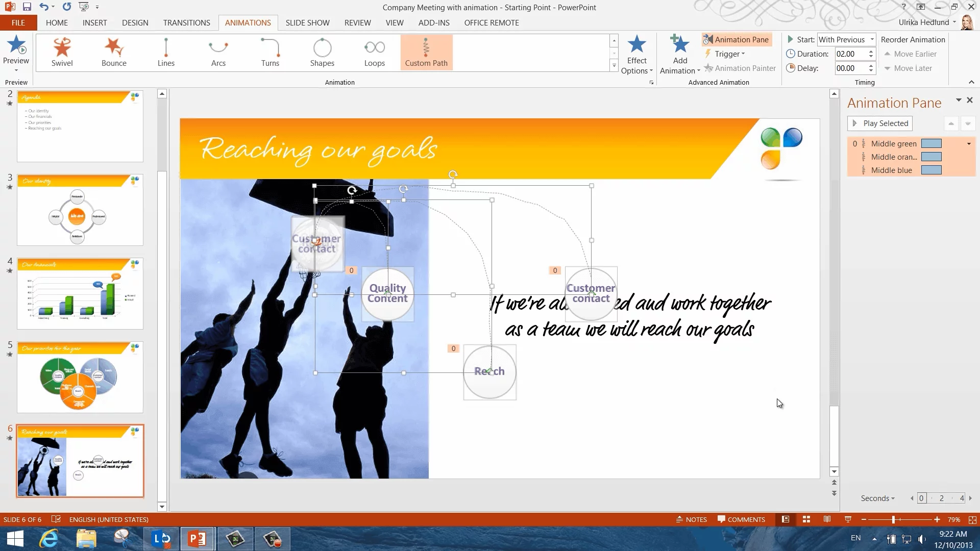Open the TRANSITIONS ribbon tab
This screenshot has height=551, width=980.
(186, 22)
